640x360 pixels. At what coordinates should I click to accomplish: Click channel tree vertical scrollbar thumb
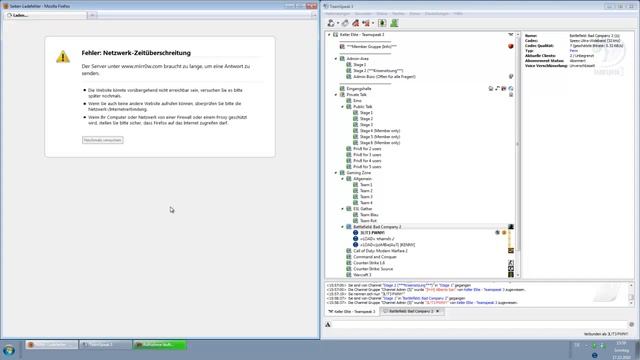tap(518, 144)
